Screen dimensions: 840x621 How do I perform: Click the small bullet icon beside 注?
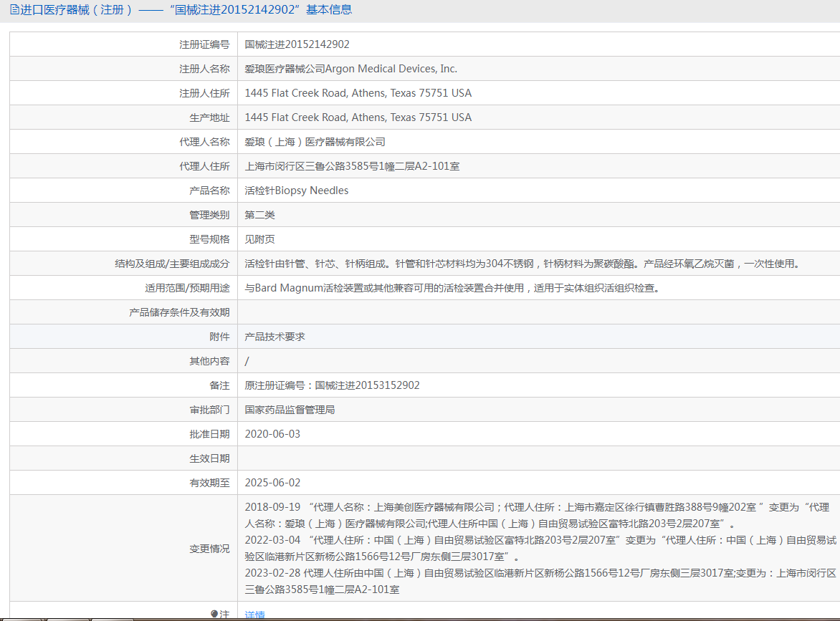214,614
